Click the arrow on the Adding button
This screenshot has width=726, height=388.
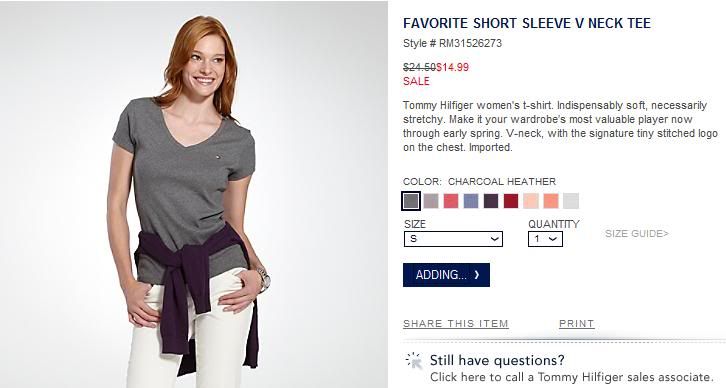pyautogui.click(x=477, y=275)
